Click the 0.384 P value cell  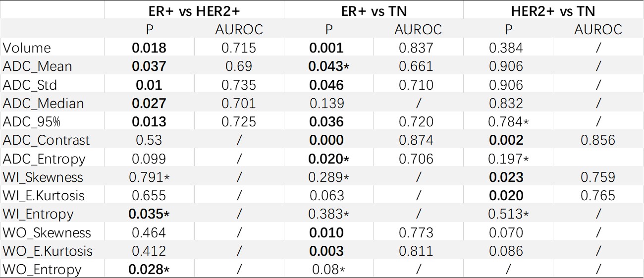coord(506,48)
